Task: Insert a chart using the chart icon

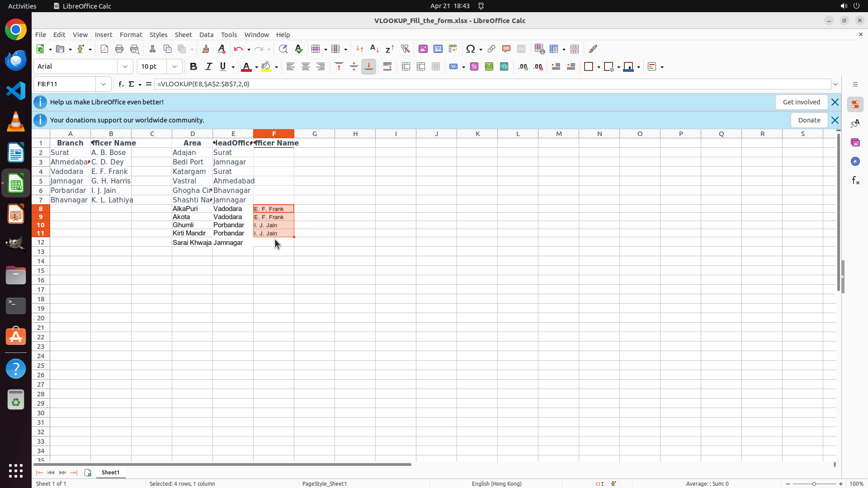Action: pyautogui.click(x=438, y=49)
